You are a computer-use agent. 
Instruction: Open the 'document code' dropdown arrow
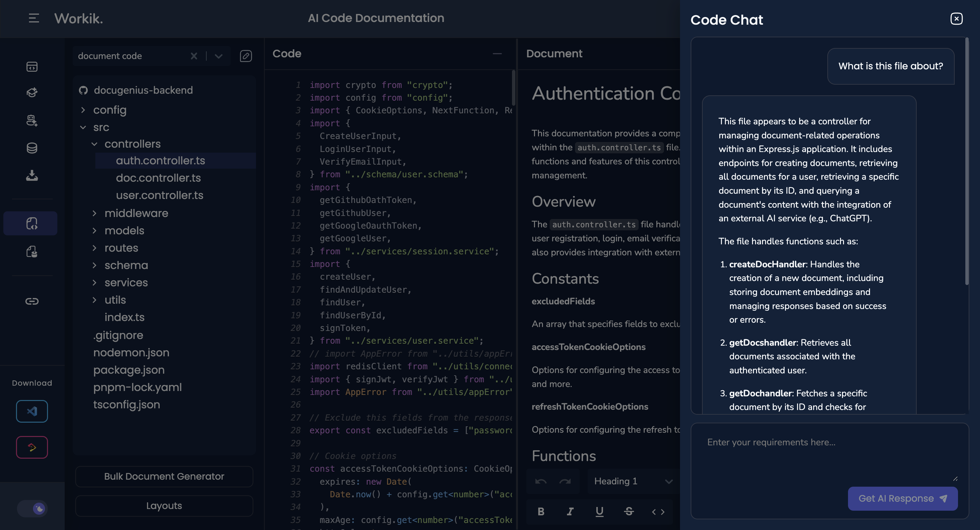218,56
